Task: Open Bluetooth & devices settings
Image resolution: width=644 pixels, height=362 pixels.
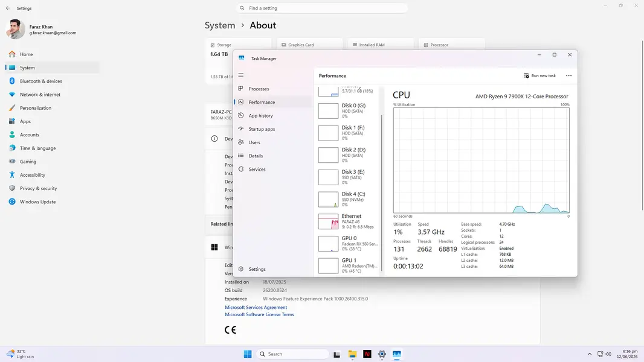Action: (52, 81)
